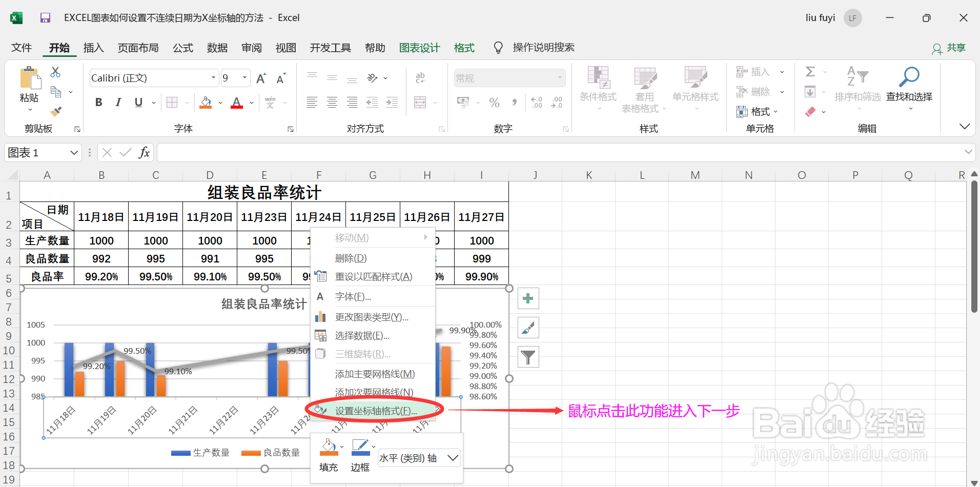This screenshot has width=980, height=487.
Task: Click the Copy icon
Action: [56, 92]
